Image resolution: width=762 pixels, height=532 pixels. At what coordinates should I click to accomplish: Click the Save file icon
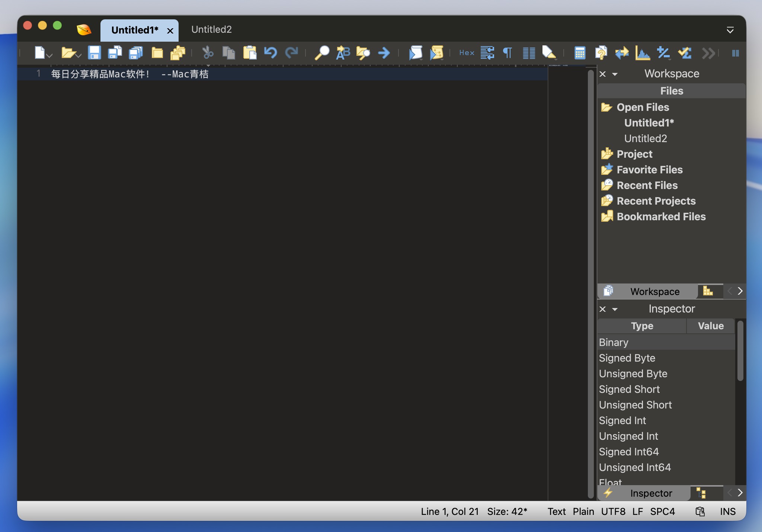point(94,53)
